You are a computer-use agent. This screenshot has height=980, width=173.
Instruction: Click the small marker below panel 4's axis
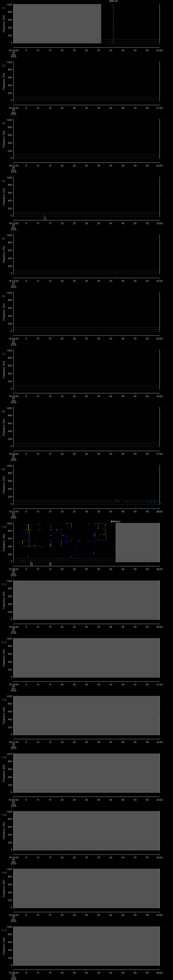(x=44, y=218)
